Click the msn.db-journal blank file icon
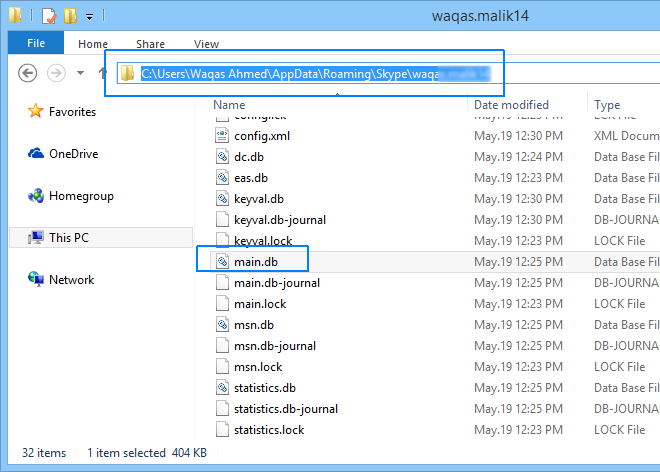 pyautogui.click(x=222, y=346)
